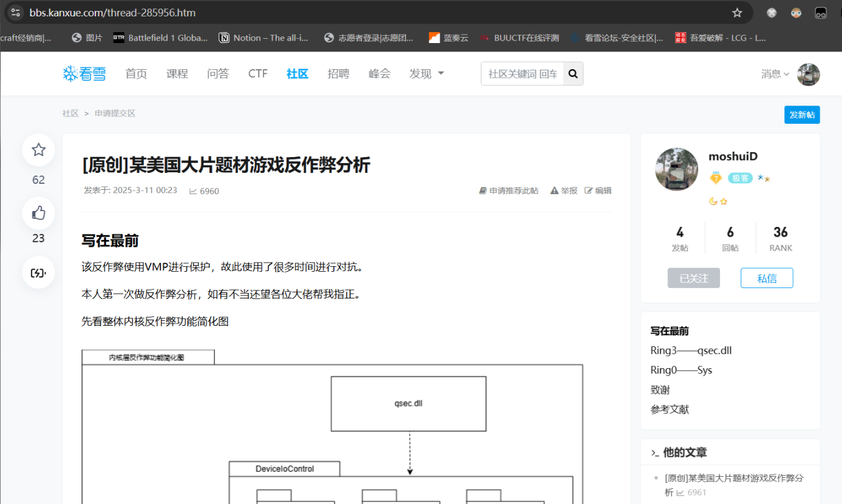Jump to 致谢 section
The image size is (842, 504).
(x=660, y=390)
